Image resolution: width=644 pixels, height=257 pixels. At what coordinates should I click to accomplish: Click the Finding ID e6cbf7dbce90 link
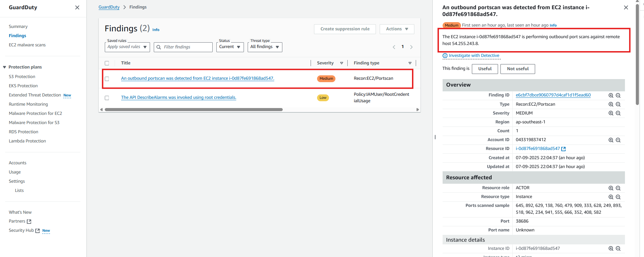click(x=553, y=95)
